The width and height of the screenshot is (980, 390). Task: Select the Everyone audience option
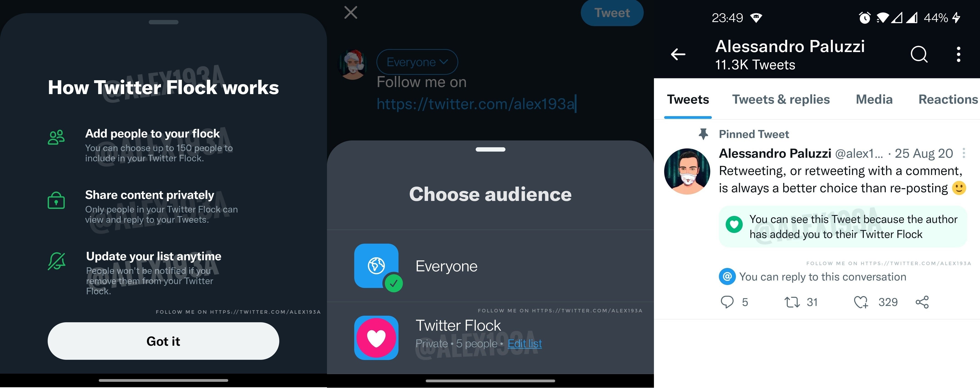click(490, 265)
